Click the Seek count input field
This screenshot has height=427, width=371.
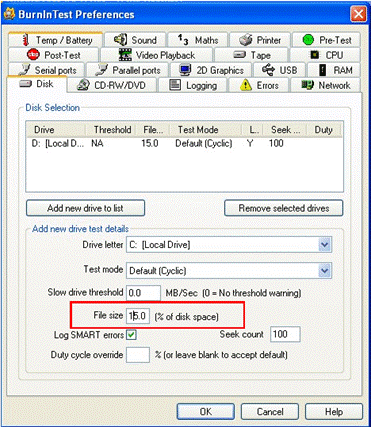[x=285, y=334]
